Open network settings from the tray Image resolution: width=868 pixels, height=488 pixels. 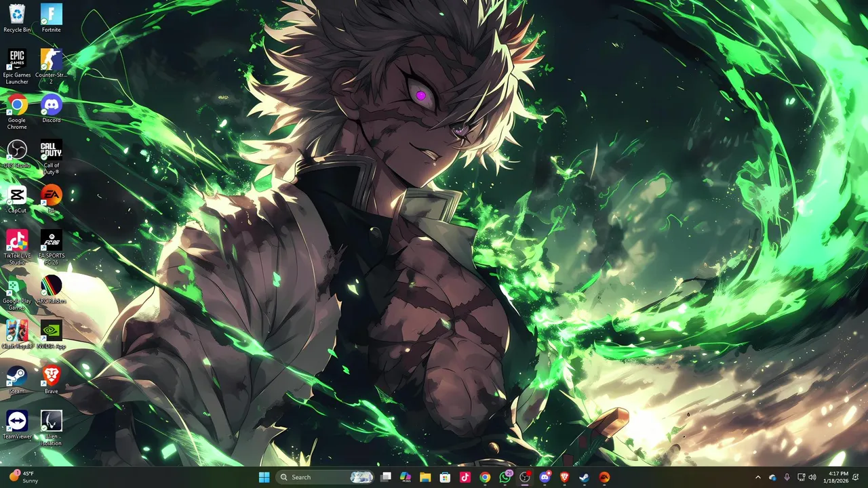tap(801, 477)
